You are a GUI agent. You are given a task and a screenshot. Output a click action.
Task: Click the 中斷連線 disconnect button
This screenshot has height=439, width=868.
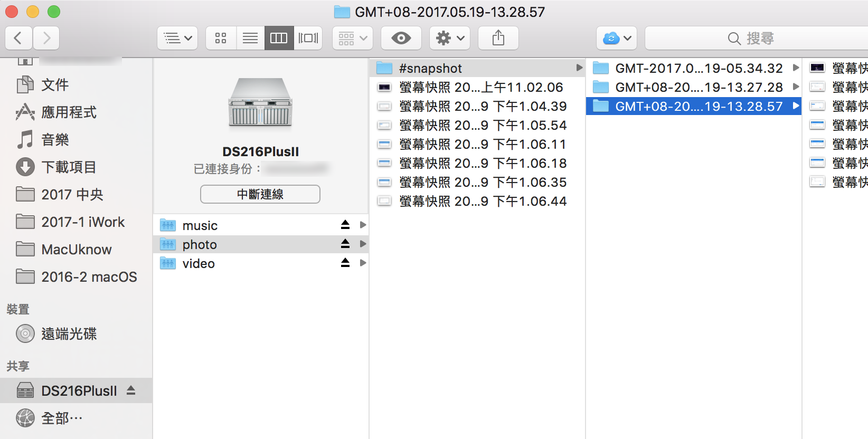click(260, 194)
